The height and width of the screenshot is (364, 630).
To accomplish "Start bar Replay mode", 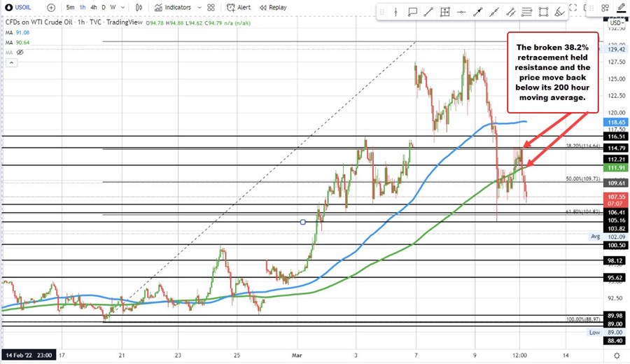I will coord(273,7).
